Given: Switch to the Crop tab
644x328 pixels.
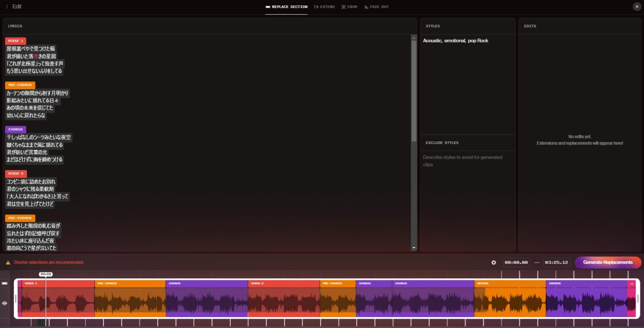Looking at the screenshot, I should pos(349,7).
